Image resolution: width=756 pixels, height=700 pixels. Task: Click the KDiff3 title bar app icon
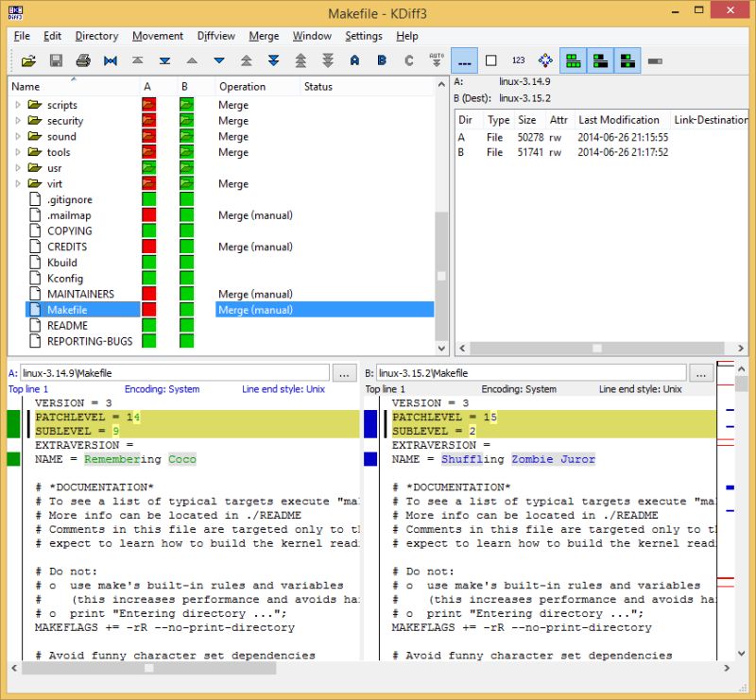tap(15, 13)
